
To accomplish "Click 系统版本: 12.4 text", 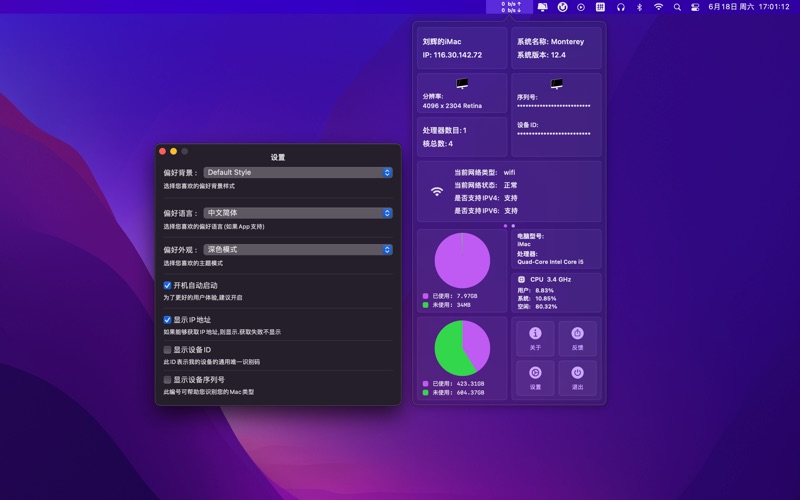I will [541, 55].
